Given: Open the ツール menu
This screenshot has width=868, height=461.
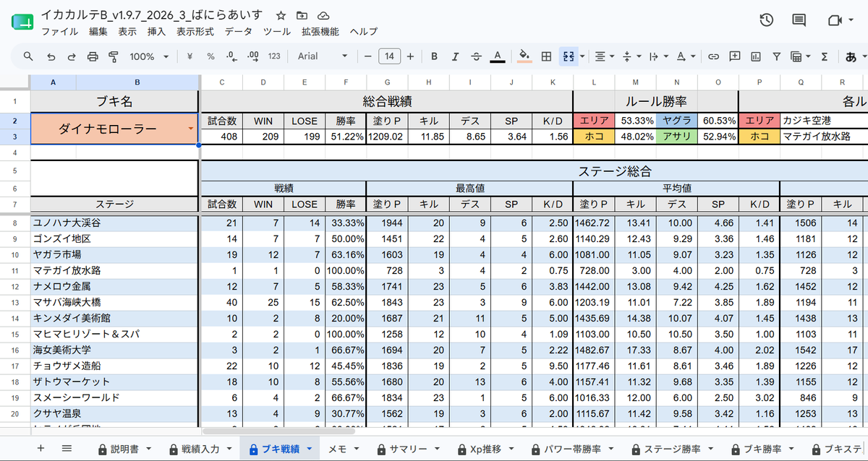Looking at the screenshot, I should pos(277,32).
